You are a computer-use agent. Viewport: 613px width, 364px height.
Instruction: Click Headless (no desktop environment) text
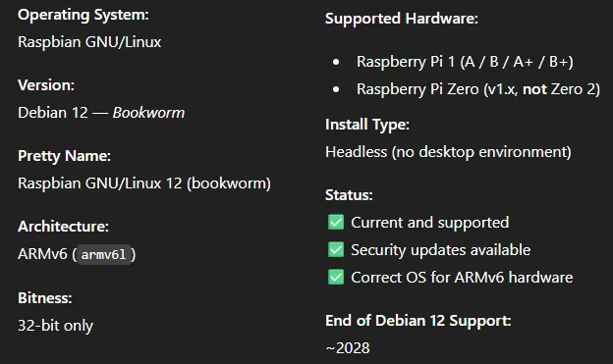448,152
